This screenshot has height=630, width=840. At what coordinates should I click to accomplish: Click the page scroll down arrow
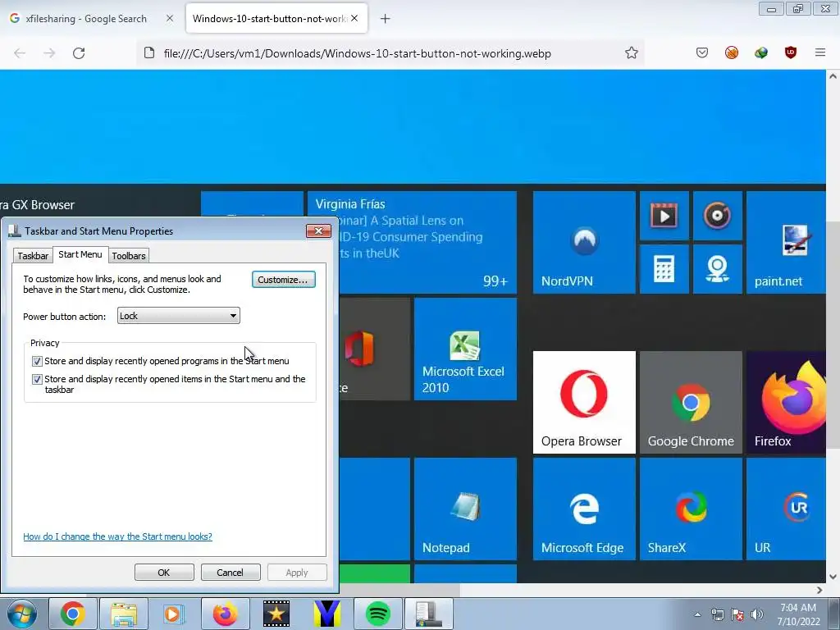pyautogui.click(x=833, y=577)
